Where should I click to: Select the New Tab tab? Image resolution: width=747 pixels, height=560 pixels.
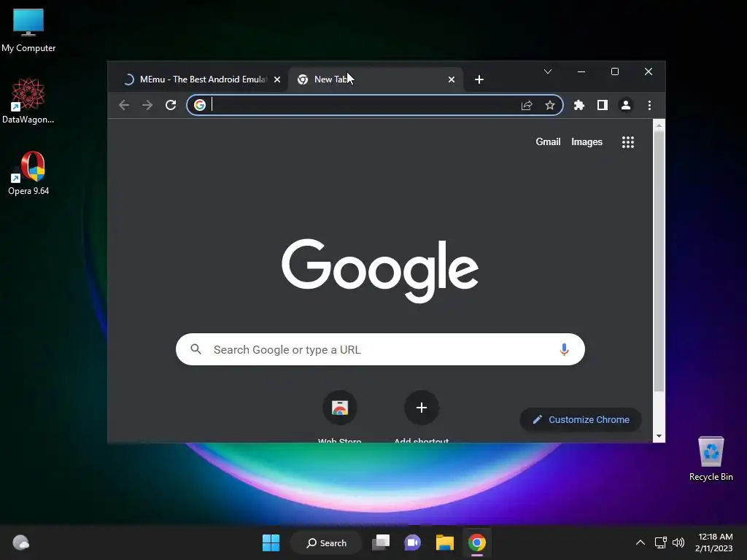[376, 79]
